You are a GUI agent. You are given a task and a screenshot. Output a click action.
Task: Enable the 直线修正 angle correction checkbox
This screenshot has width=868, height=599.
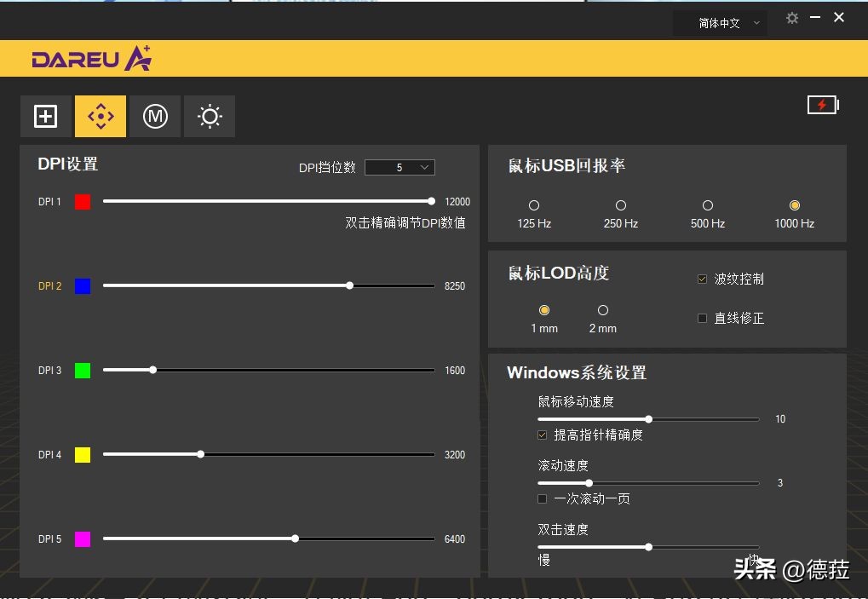[x=702, y=318]
